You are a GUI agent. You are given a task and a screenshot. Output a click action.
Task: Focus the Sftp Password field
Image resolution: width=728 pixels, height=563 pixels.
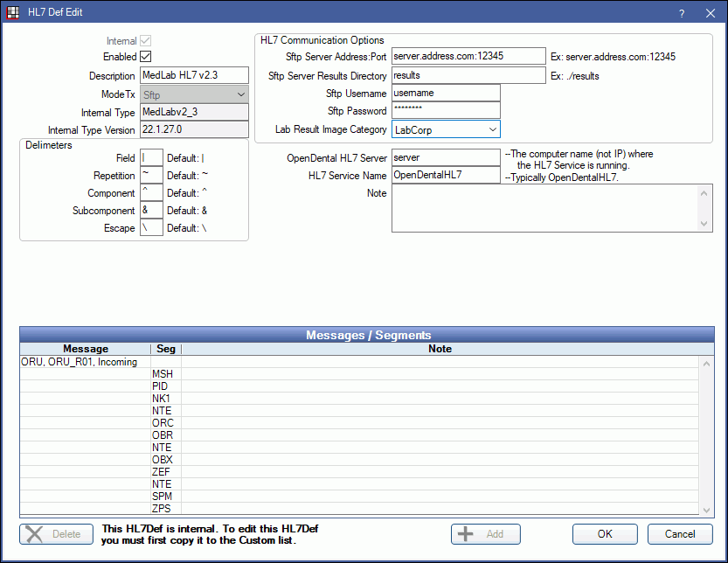(x=446, y=111)
